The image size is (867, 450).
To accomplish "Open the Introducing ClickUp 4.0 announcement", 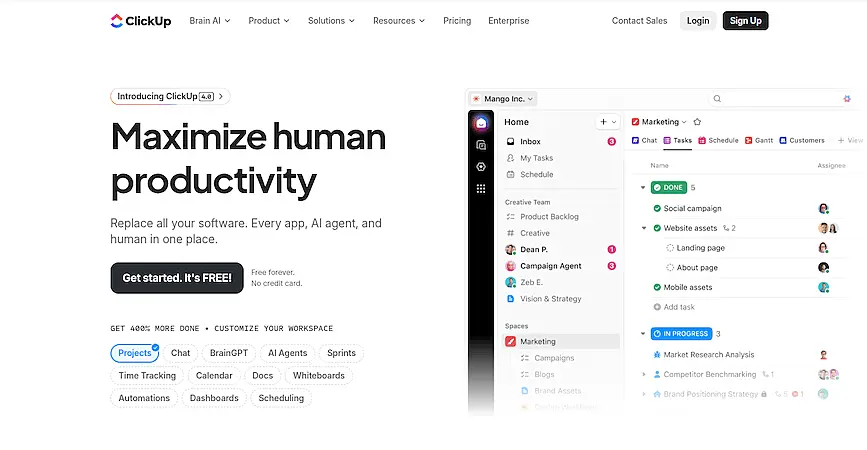I will coord(170,96).
